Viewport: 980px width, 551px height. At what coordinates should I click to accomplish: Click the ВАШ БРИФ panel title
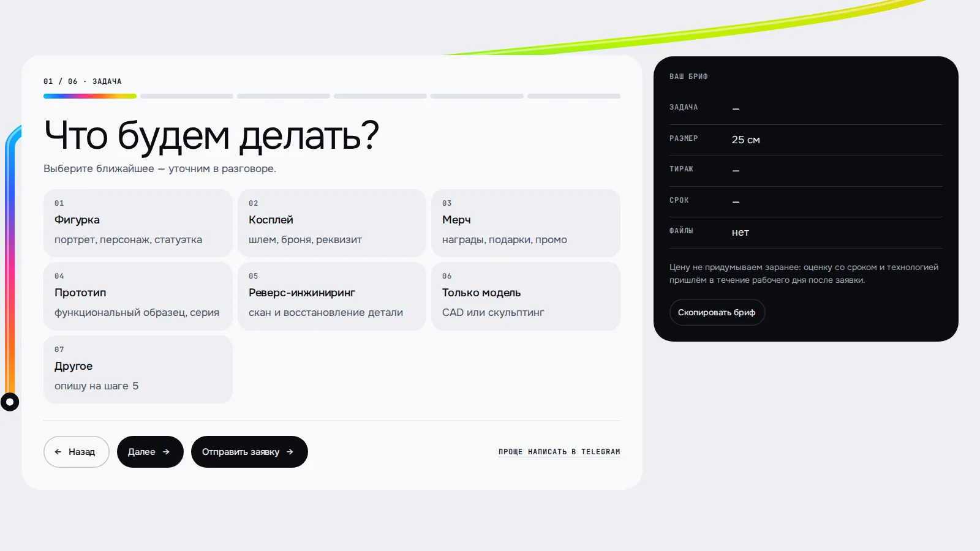(688, 77)
